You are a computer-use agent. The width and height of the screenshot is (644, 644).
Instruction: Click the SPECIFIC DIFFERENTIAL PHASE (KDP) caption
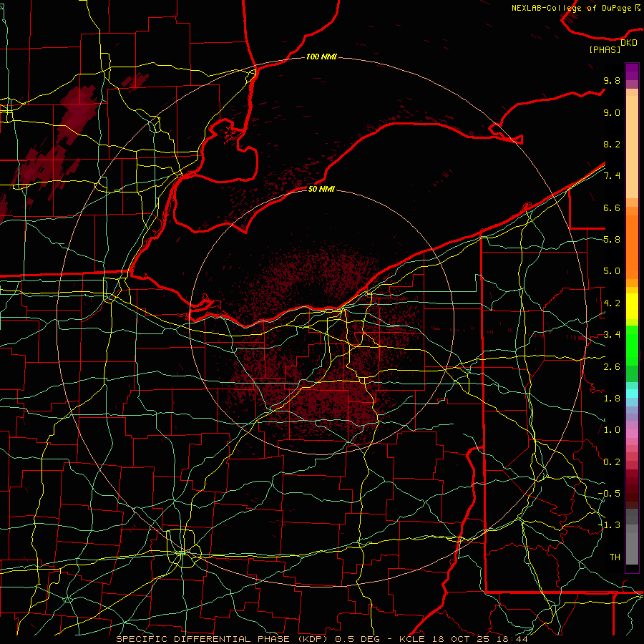click(223, 639)
